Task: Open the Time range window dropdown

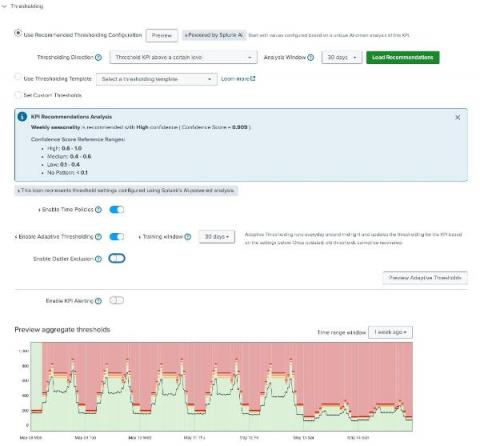Action: (390, 332)
